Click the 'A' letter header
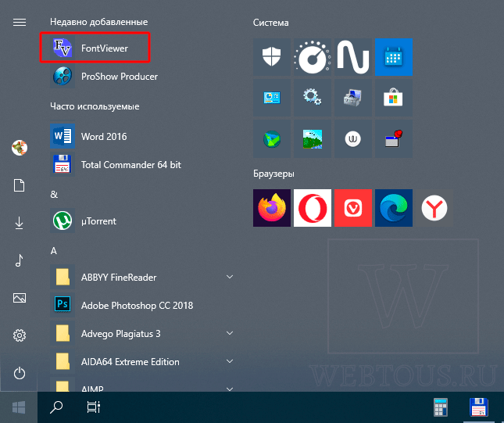The height and width of the screenshot is (423, 504). [54, 250]
